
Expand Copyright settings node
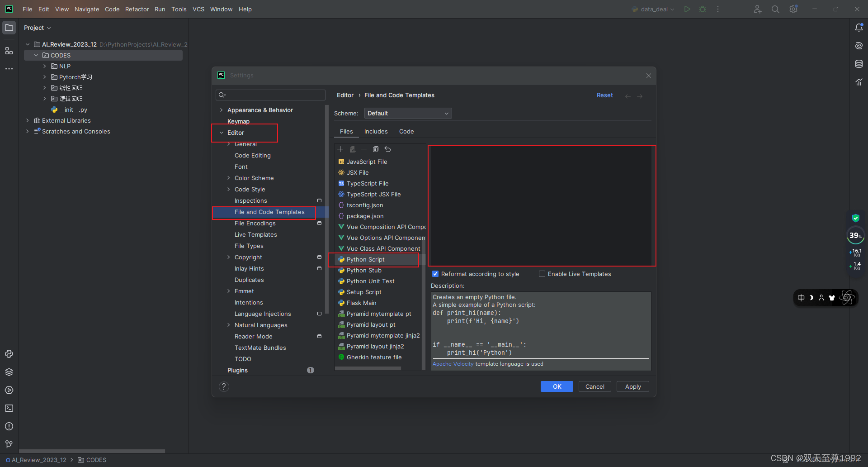[228, 257]
